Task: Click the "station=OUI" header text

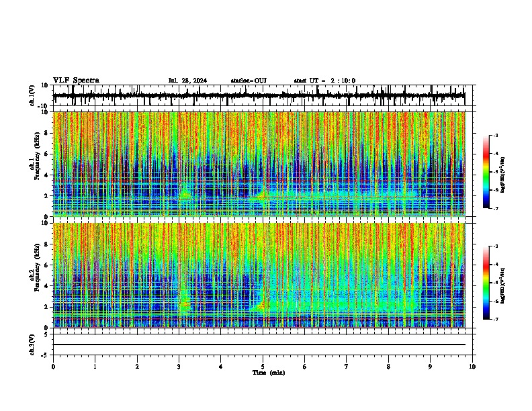Action: point(249,81)
